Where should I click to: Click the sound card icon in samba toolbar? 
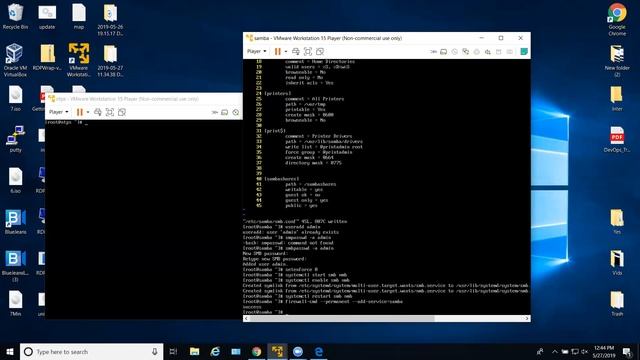click(x=488, y=52)
